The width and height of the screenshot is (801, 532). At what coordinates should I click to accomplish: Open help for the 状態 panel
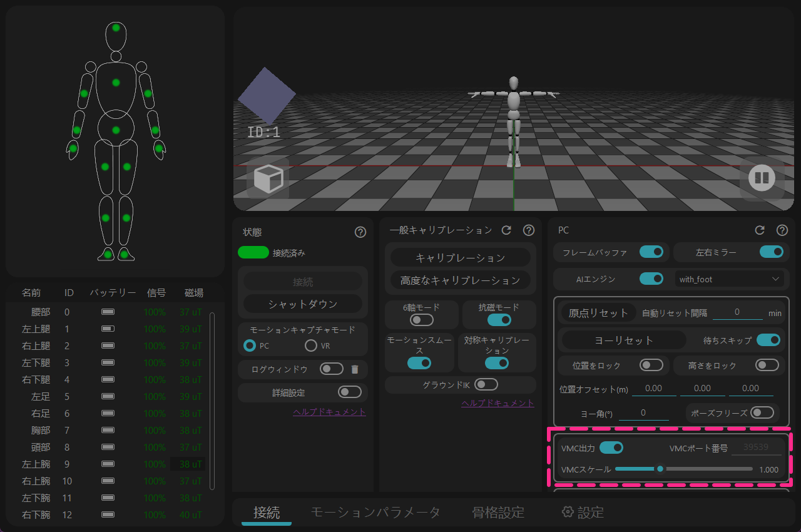tap(360, 232)
